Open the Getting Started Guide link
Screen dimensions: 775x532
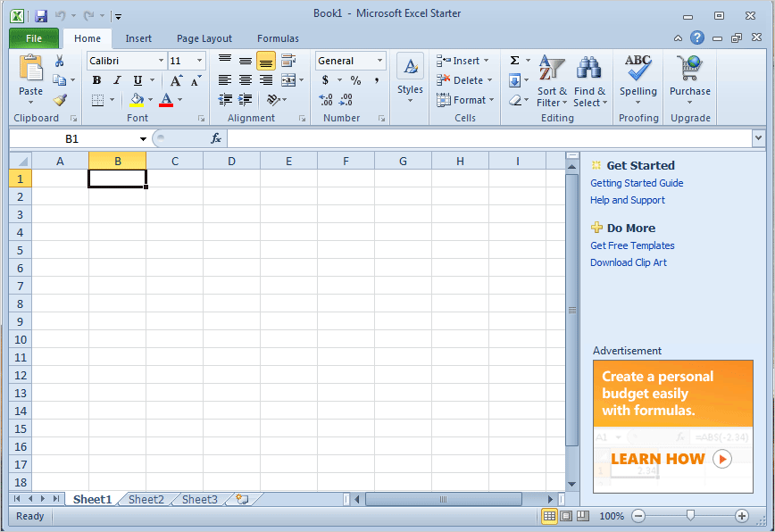[637, 183]
